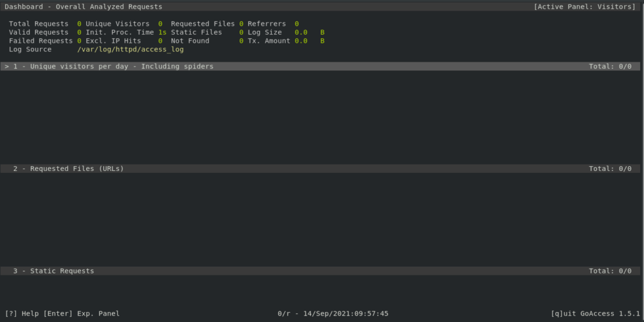The image size is (644, 322).
Task: Click Total: 0/0 in Unique visitors panel
Action: pyautogui.click(x=610, y=66)
